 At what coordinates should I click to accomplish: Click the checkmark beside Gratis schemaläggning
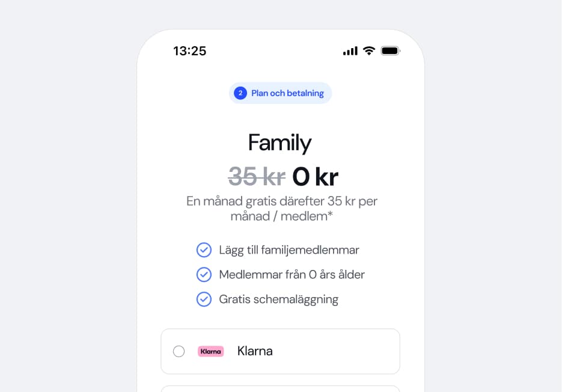pyautogui.click(x=204, y=299)
